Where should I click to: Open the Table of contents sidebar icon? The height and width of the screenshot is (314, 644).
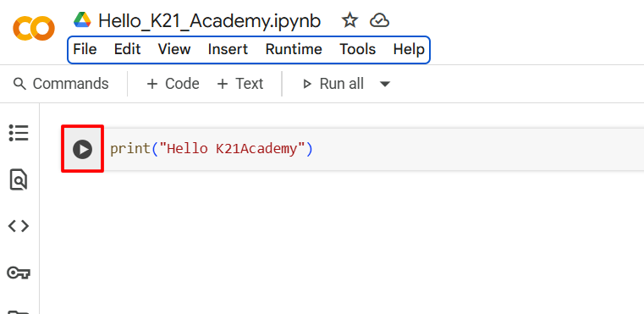[19, 133]
